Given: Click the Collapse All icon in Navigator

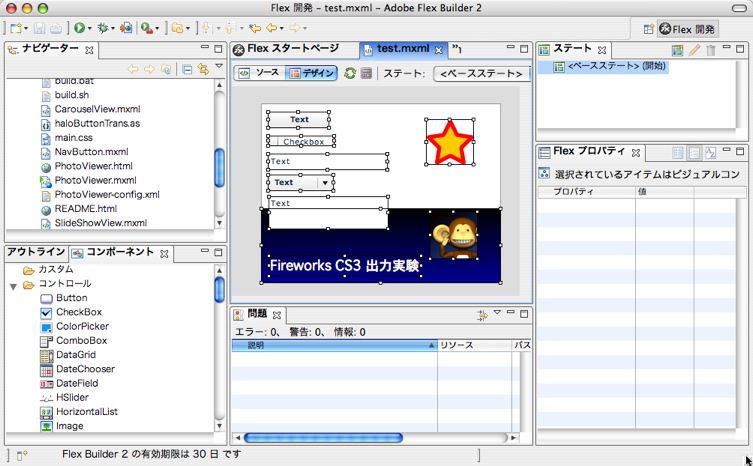Looking at the screenshot, I should 187,69.
